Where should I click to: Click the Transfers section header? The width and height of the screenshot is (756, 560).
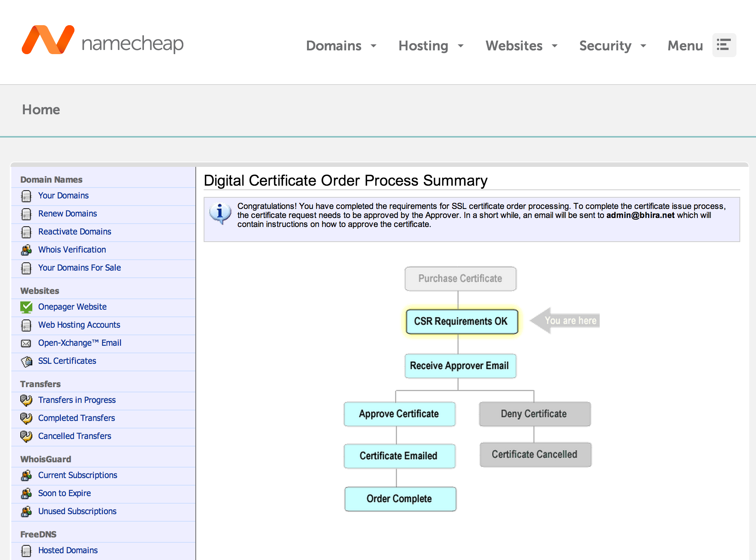click(x=41, y=384)
